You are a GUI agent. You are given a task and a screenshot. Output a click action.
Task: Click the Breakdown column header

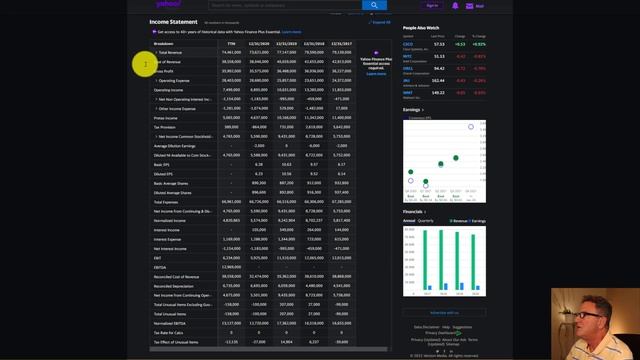[x=163, y=44]
